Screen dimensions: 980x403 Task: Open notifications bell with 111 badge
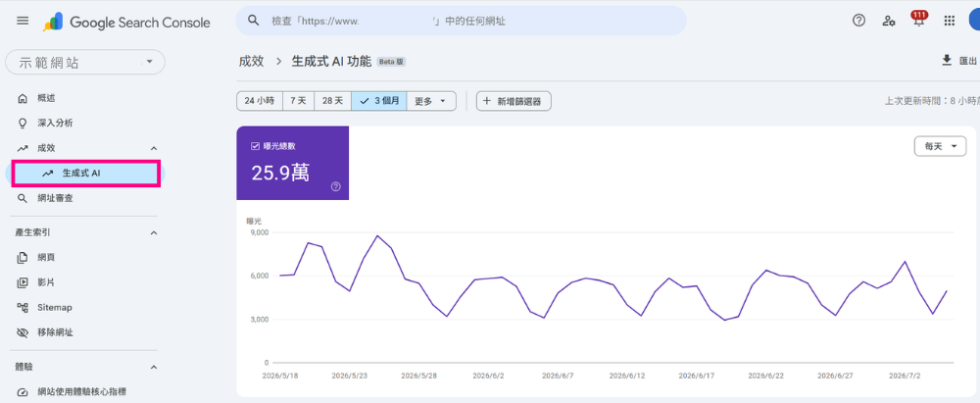(x=919, y=19)
